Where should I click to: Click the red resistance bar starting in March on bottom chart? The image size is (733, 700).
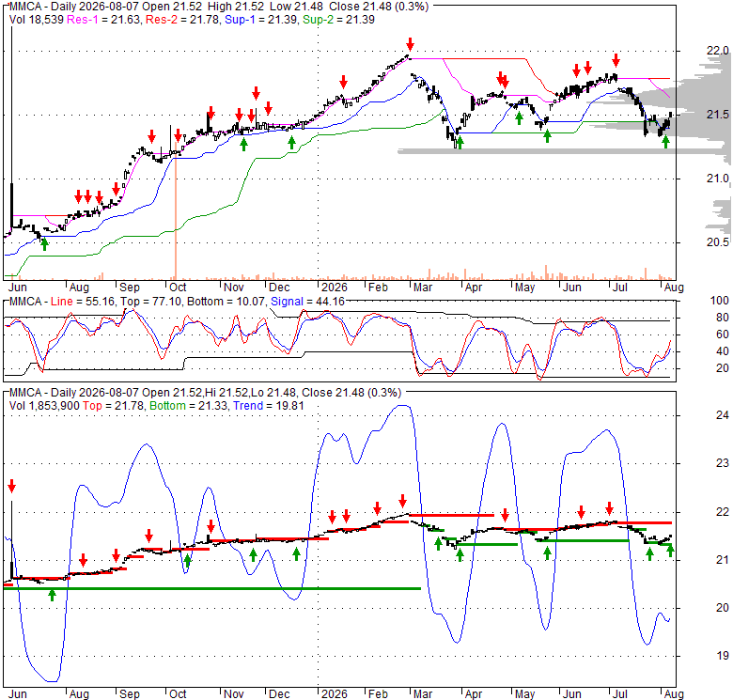451,515
